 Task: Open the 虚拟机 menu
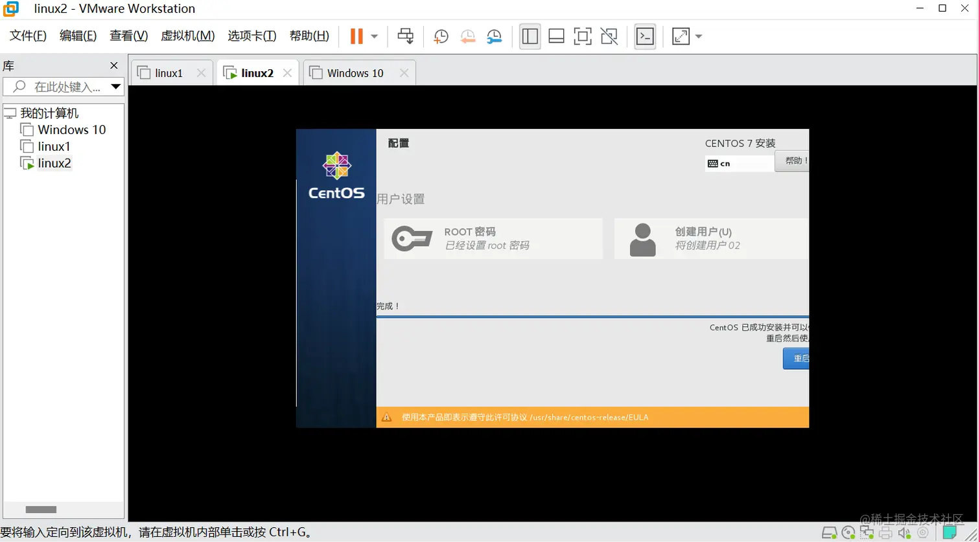[x=188, y=36]
